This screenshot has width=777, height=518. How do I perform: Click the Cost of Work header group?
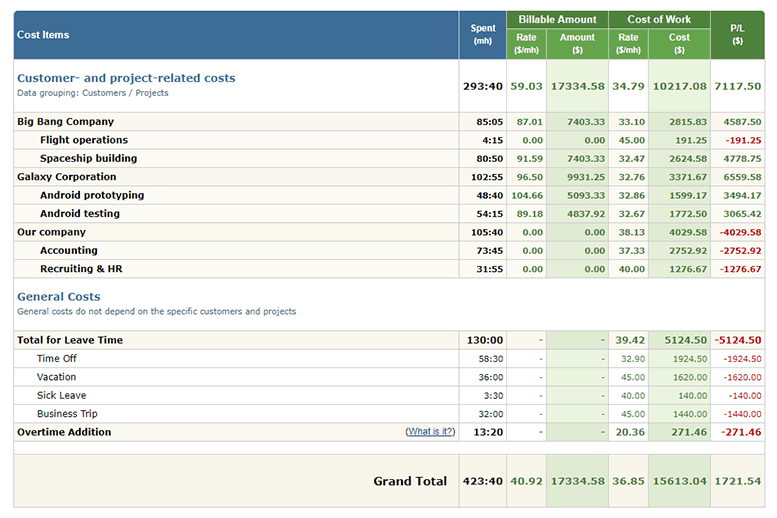(659, 20)
